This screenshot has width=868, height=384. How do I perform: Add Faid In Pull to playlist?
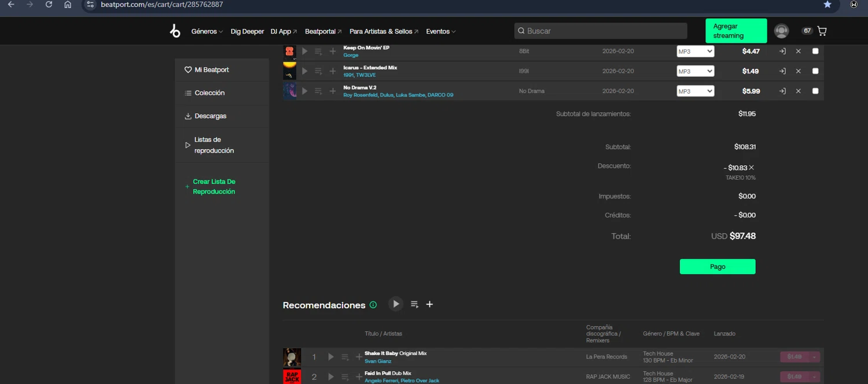click(x=359, y=376)
